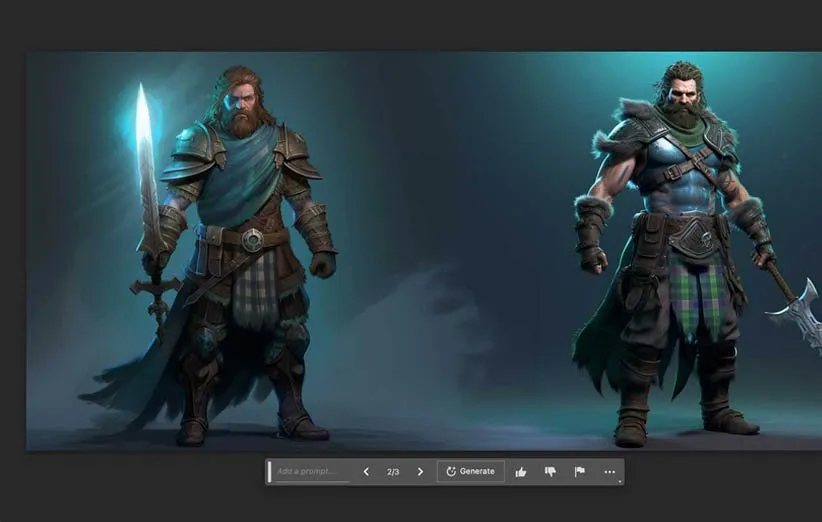Image resolution: width=822 pixels, height=522 pixels.
Task: Click the flag icon to report result
Action: [579, 472]
